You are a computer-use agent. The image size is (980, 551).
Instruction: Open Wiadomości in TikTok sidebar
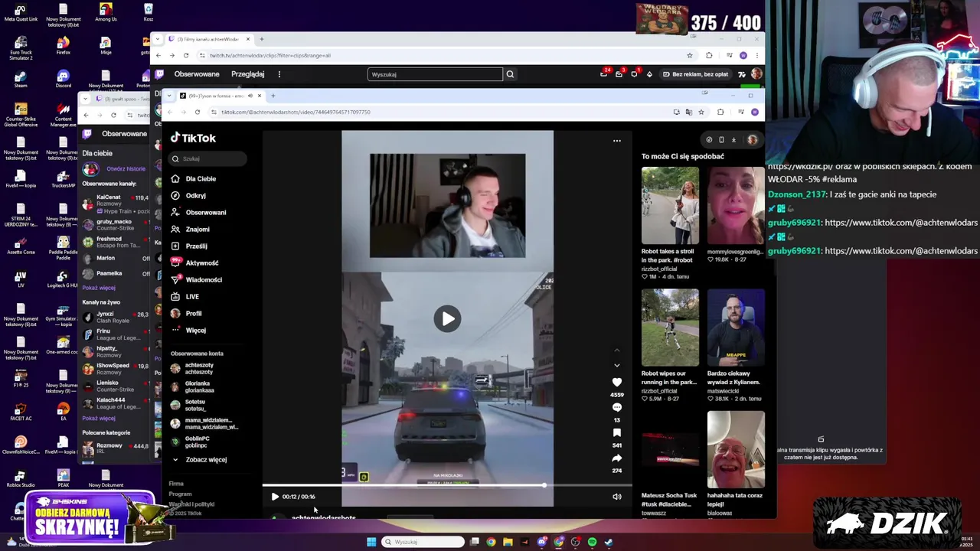pos(197,279)
